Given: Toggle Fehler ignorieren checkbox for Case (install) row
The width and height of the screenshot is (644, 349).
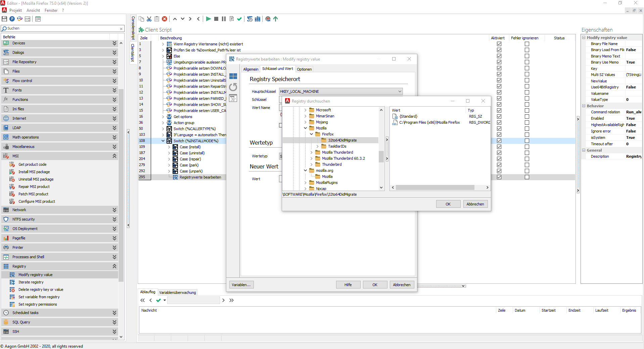Looking at the screenshot, I should point(527,147).
